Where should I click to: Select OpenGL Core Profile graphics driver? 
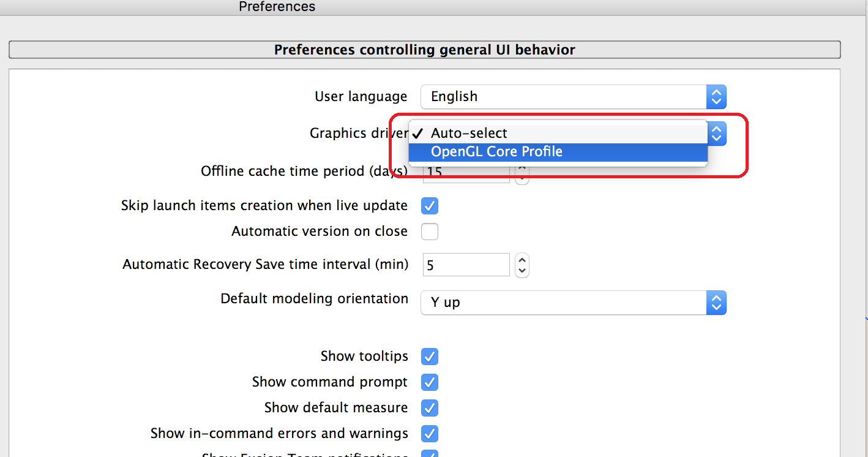(496, 152)
